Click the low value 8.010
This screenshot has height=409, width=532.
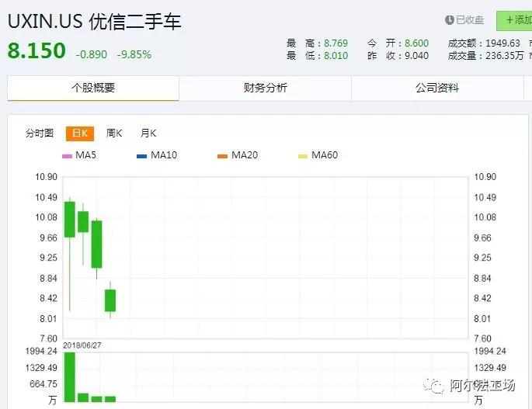[336, 55]
